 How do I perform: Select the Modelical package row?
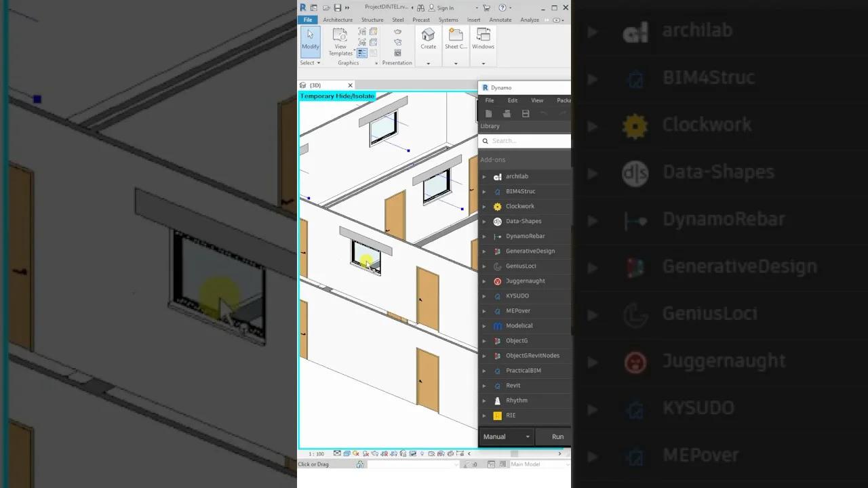coord(525,325)
